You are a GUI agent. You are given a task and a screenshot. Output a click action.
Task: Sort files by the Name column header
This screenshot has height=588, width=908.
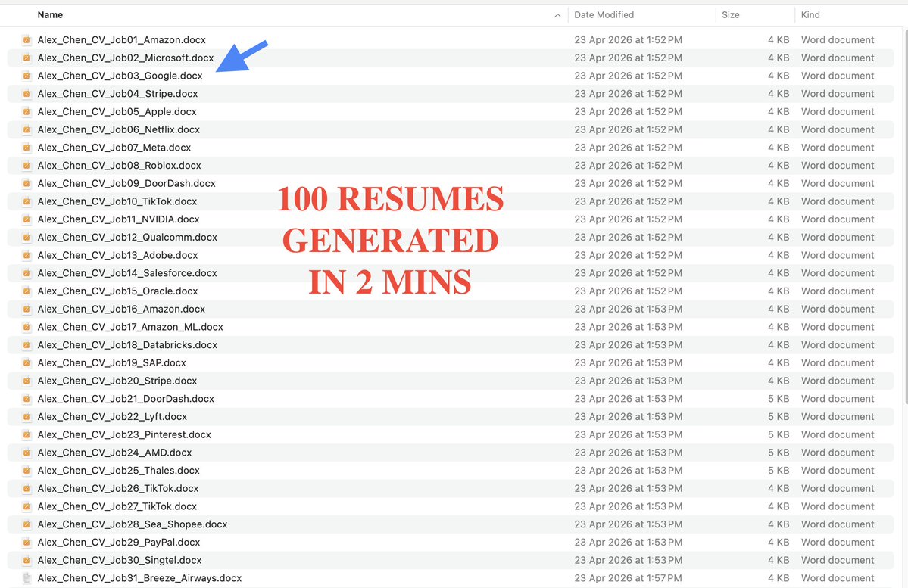(x=50, y=15)
